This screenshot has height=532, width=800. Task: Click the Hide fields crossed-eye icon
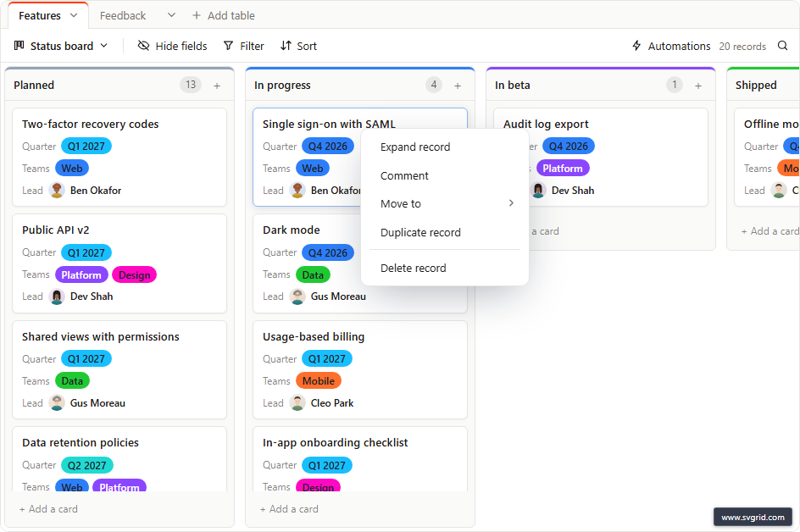pyautogui.click(x=143, y=46)
